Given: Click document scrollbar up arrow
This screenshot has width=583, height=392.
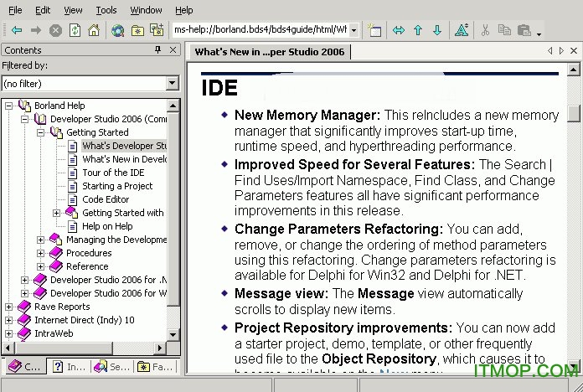Looking at the screenshot, I should pyautogui.click(x=573, y=70).
